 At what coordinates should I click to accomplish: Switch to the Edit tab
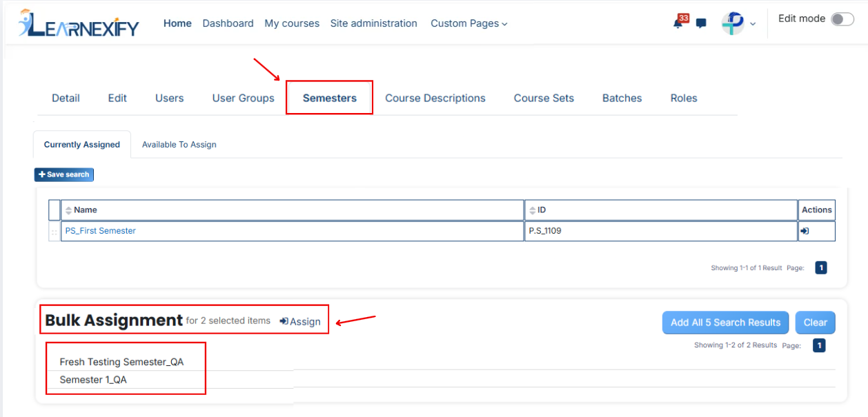pyautogui.click(x=117, y=98)
